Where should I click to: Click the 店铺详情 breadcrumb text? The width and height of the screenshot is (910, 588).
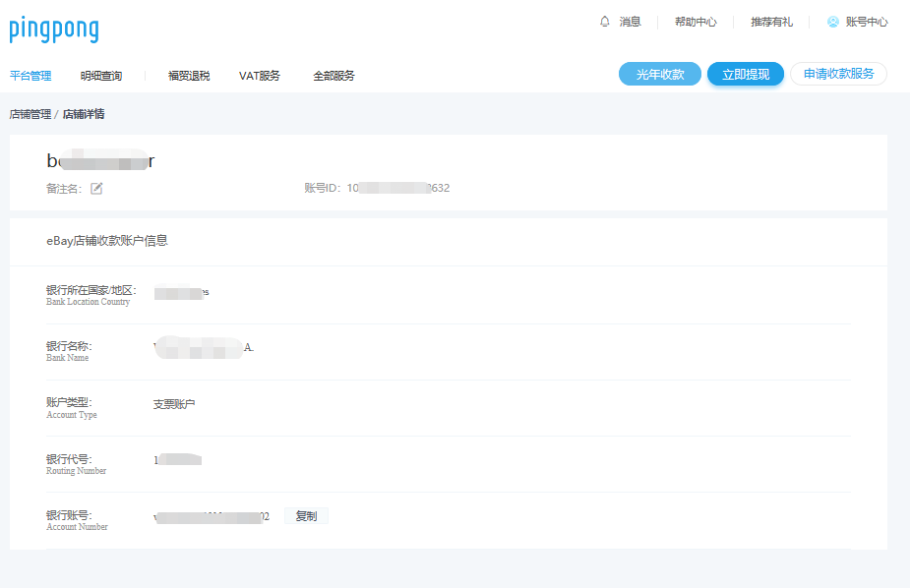tap(84, 114)
